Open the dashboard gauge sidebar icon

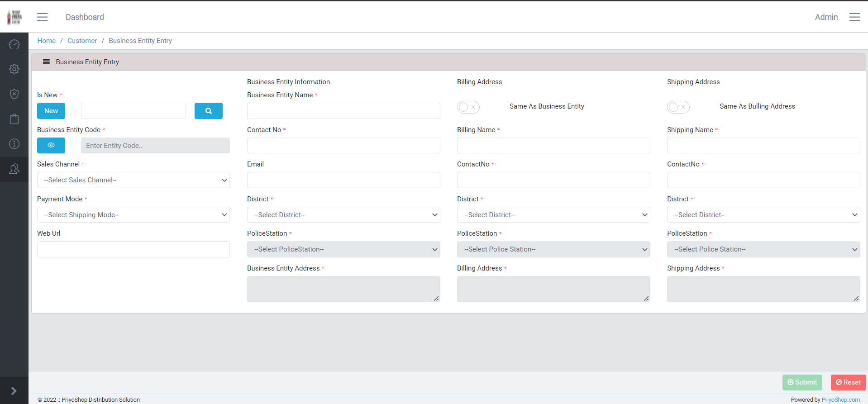click(14, 44)
